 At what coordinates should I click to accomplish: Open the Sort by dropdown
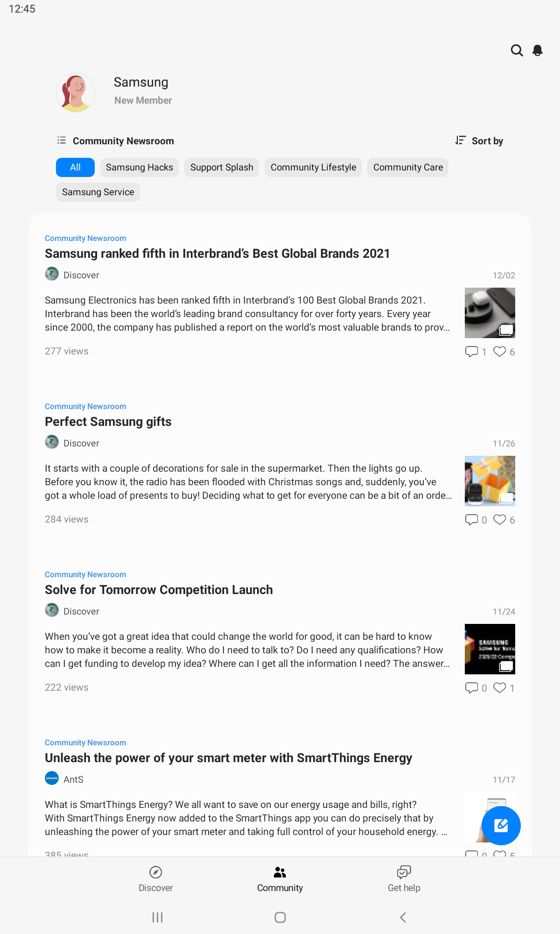pos(479,141)
